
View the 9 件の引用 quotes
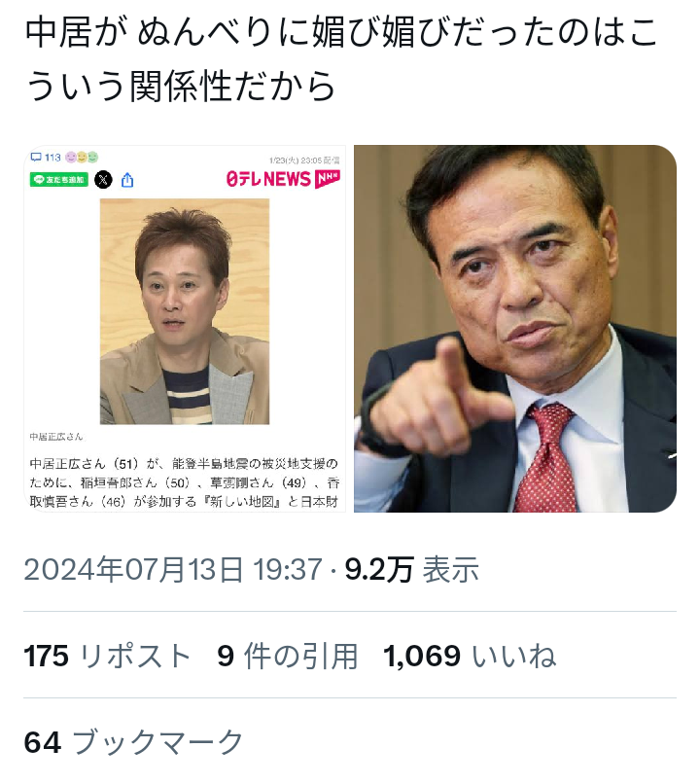coord(288,656)
